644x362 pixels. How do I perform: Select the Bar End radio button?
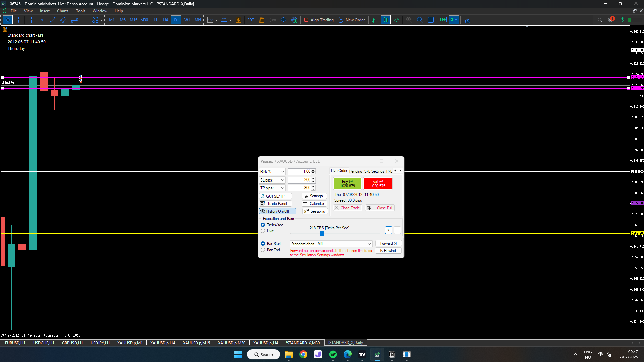(x=263, y=250)
